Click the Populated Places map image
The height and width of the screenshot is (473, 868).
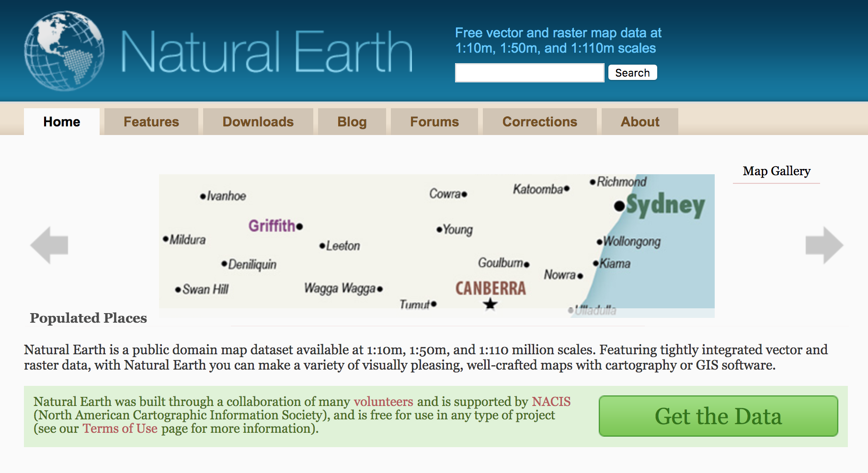click(x=437, y=246)
